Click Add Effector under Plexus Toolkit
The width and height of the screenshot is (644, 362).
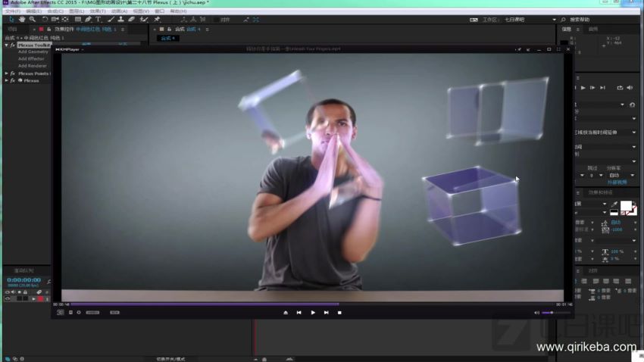point(31,58)
